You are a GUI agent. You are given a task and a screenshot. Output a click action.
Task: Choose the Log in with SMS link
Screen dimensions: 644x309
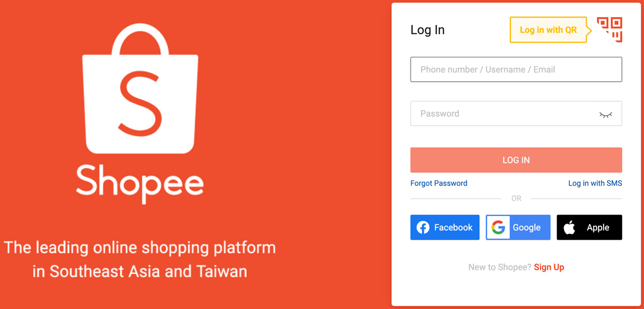[x=595, y=183]
